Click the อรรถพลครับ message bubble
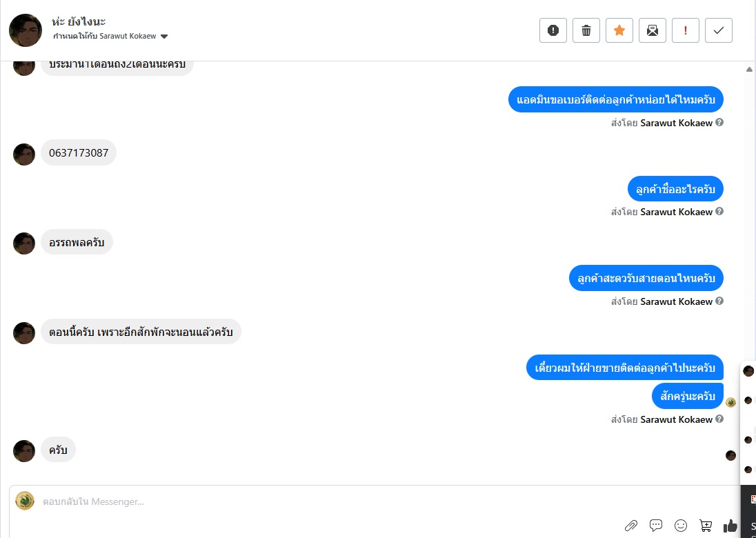Screen dimensions: 756x538 (x=77, y=242)
